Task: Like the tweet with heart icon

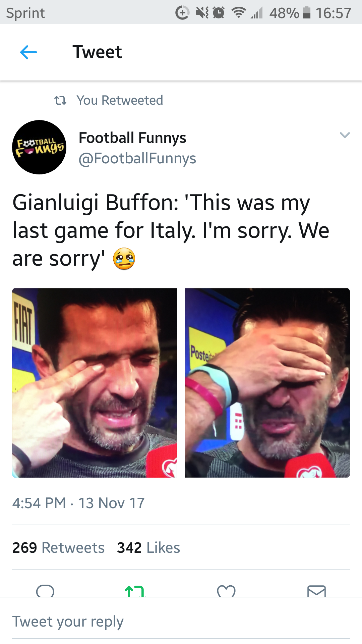Action: click(x=226, y=591)
